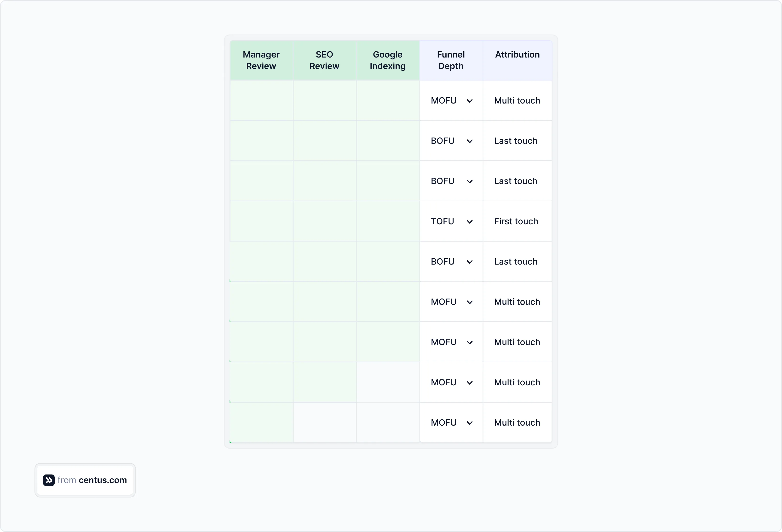Screen dimensions: 782x532
Task: Click Multi touch in the first row
Action: tap(517, 101)
